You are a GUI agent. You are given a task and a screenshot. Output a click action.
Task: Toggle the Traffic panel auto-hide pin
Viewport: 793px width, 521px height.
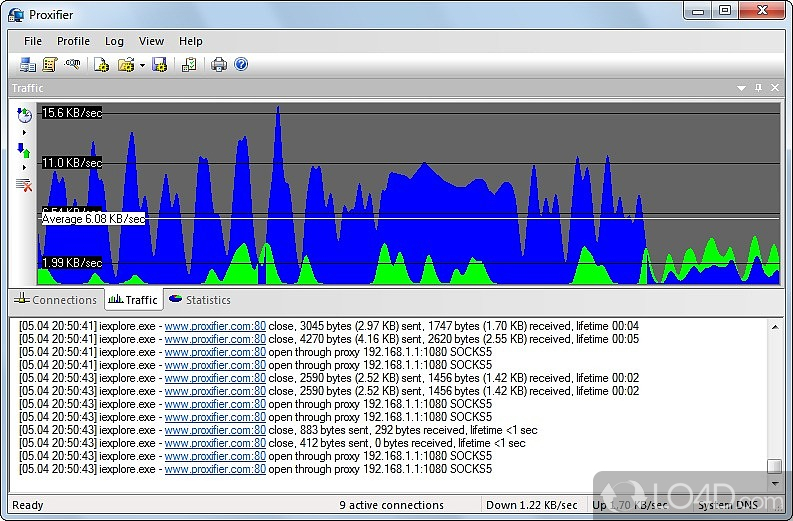tap(758, 88)
